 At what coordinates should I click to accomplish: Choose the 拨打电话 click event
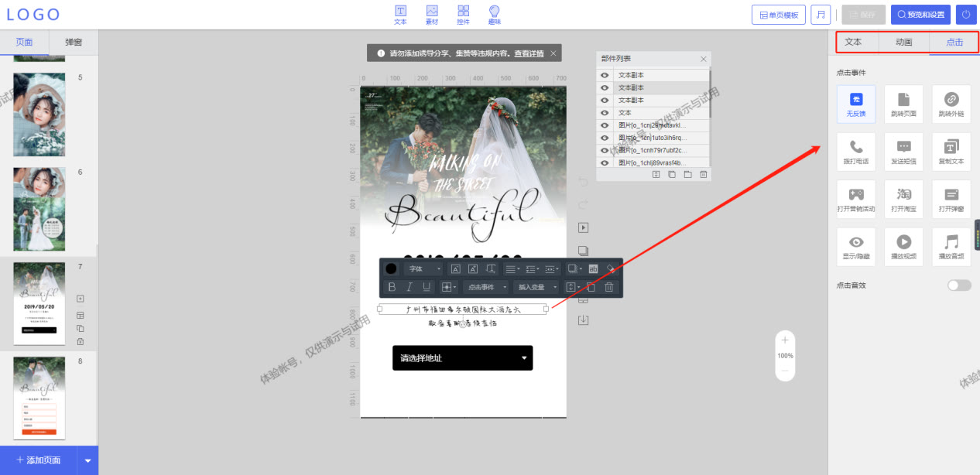click(855, 151)
